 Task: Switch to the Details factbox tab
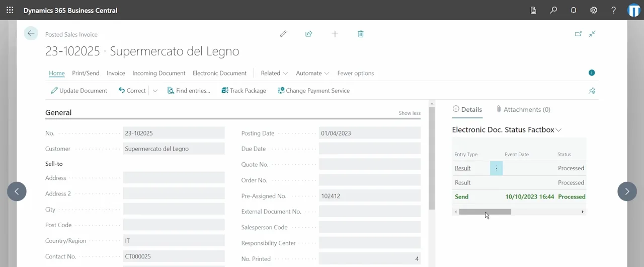tap(467, 109)
